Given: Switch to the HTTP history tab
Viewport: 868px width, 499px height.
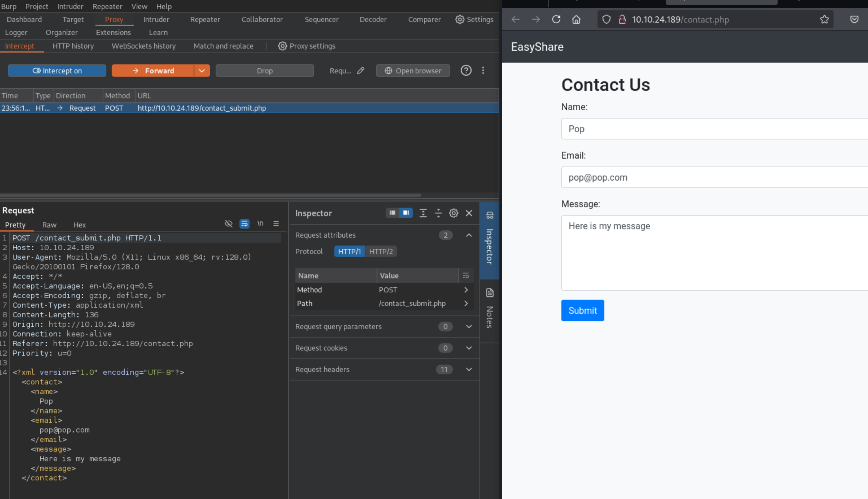Looking at the screenshot, I should point(73,46).
